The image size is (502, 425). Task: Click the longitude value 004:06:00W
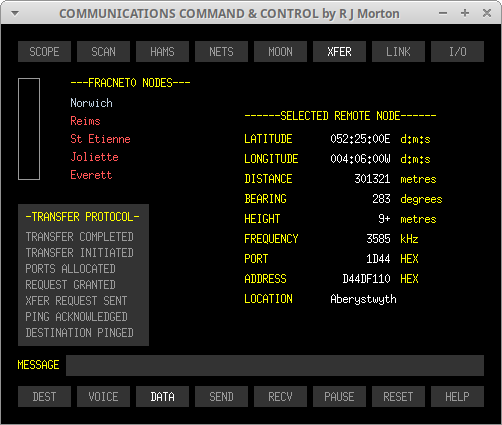[360, 159]
